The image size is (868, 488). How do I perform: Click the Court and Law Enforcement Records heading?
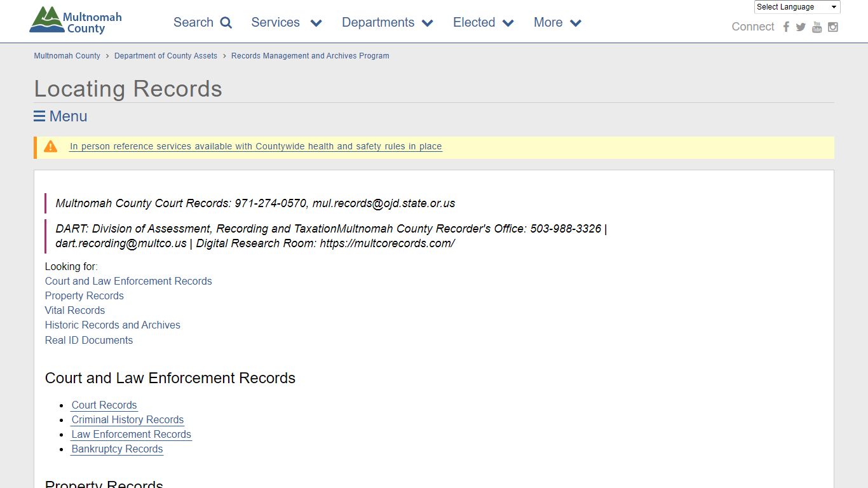tap(170, 378)
